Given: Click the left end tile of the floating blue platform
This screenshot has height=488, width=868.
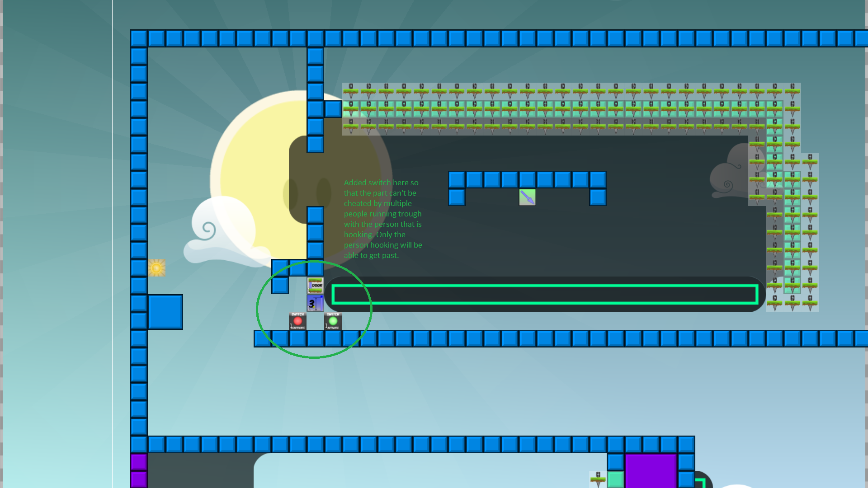Looking at the screenshot, I should [457, 180].
